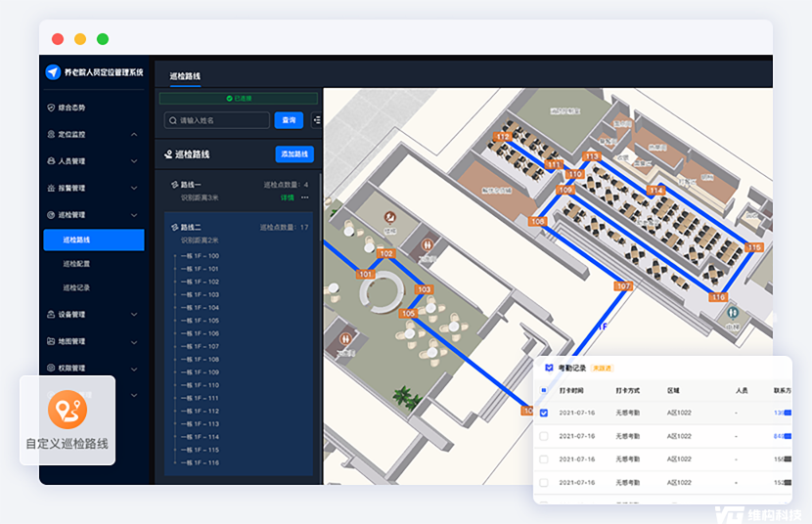Click patrol point marker 115 on map
Image resolution: width=812 pixels, height=524 pixels.
753,247
